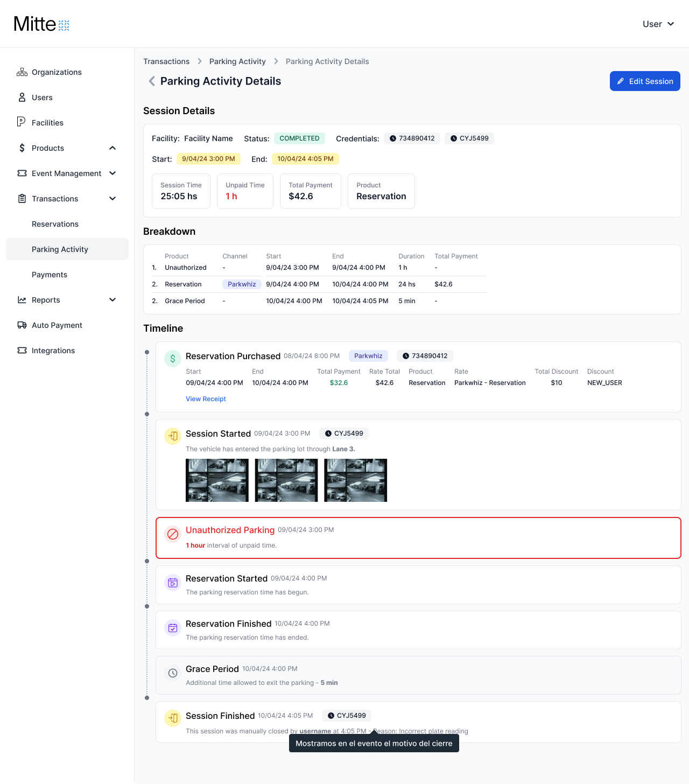
Task: Click the Mitte logo
Action: pos(41,24)
